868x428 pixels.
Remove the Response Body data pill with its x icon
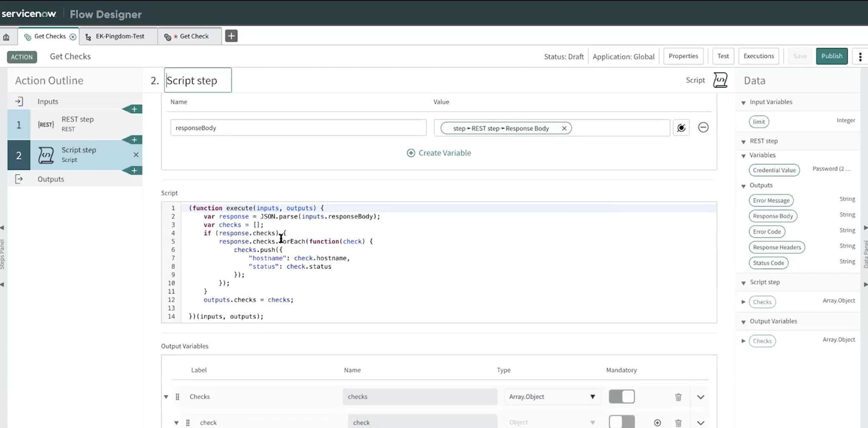click(x=564, y=128)
